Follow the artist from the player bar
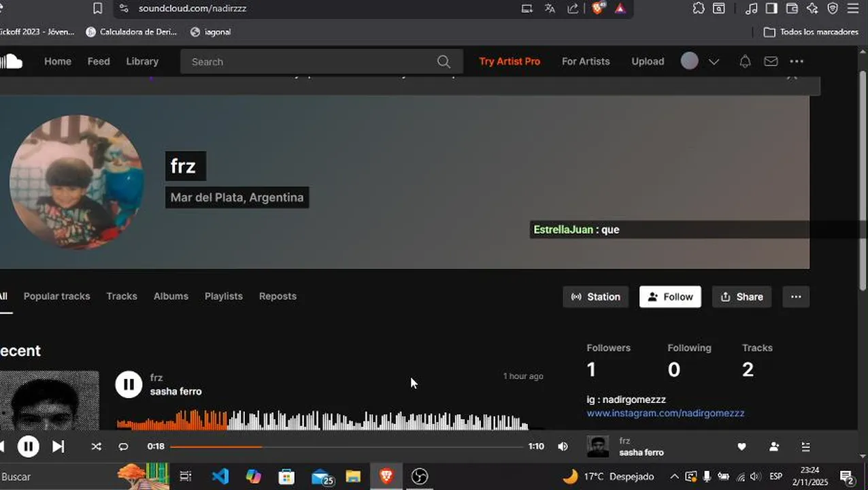The image size is (868, 490). [774, 446]
